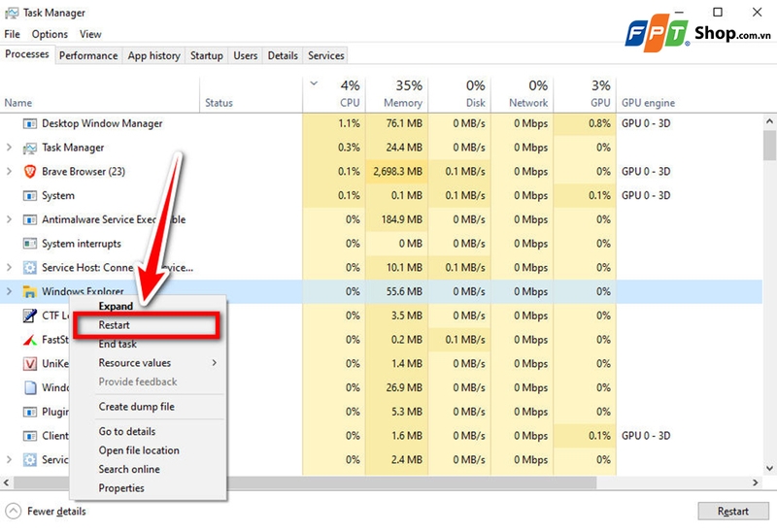Expand the Brave Browser (23) group
This screenshot has width=777, height=532.
point(9,172)
